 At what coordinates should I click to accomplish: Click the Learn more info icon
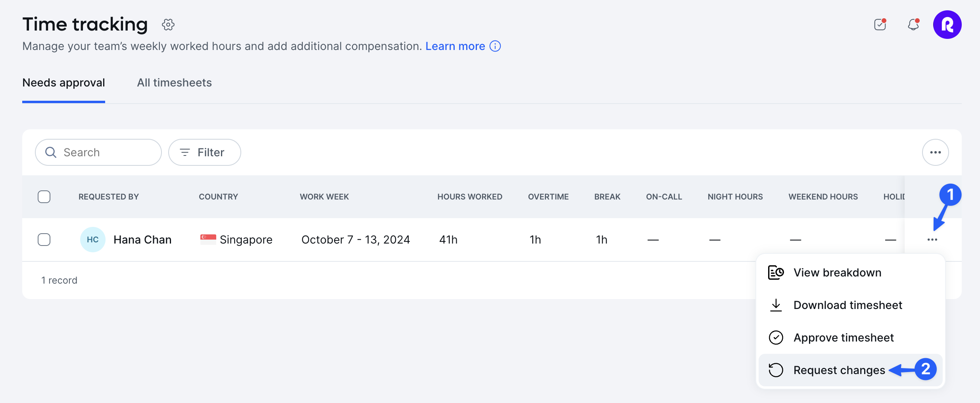coord(495,46)
